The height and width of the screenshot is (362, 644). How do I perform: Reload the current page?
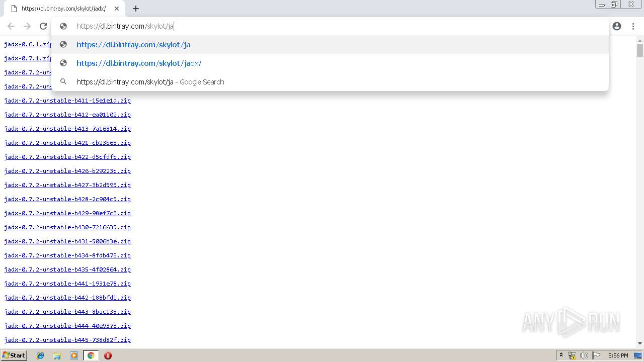pos(43,26)
